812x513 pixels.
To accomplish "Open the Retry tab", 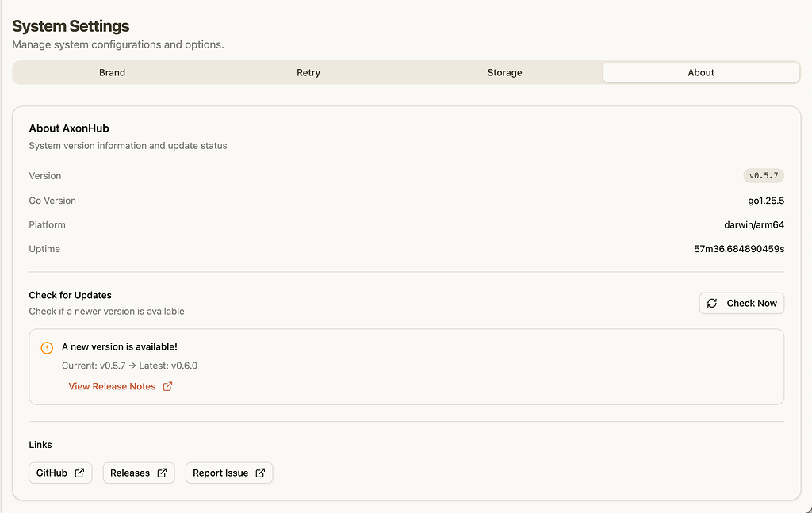I will pyautogui.click(x=308, y=72).
